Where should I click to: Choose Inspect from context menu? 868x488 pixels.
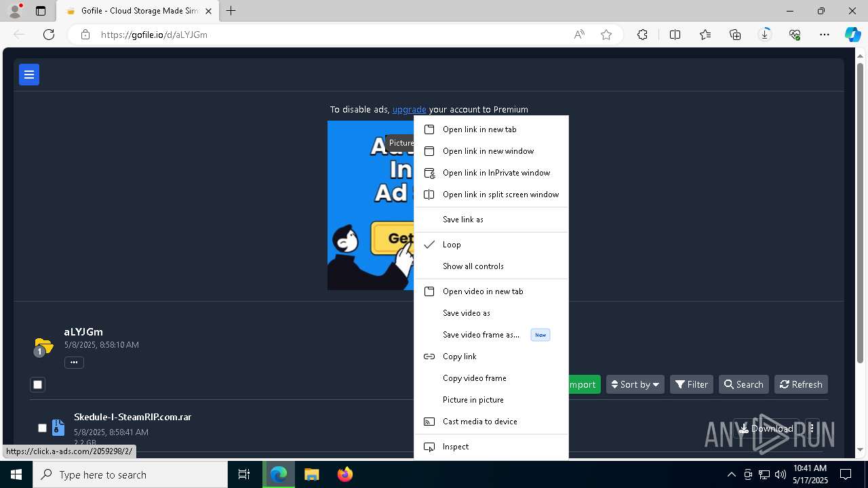click(x=491, y=447)
